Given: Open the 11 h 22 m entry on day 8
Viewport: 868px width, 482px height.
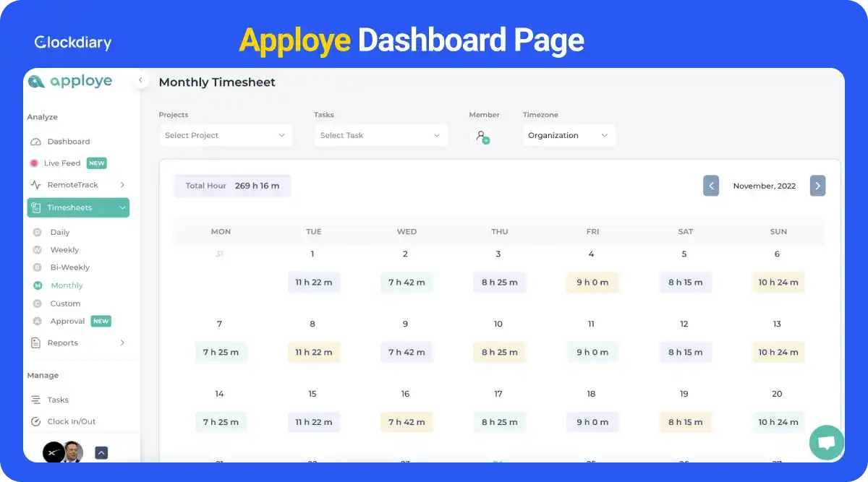Looking at the screenshot, I should click(x=313, y=352).
